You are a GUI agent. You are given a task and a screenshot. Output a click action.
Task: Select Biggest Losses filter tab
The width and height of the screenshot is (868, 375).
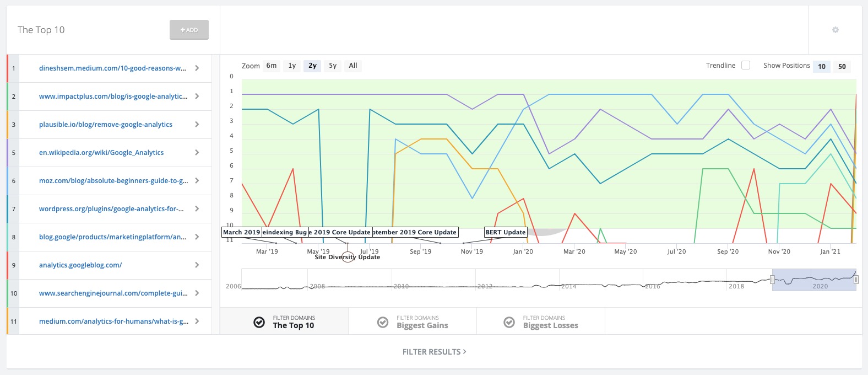(x=541, y=322)
